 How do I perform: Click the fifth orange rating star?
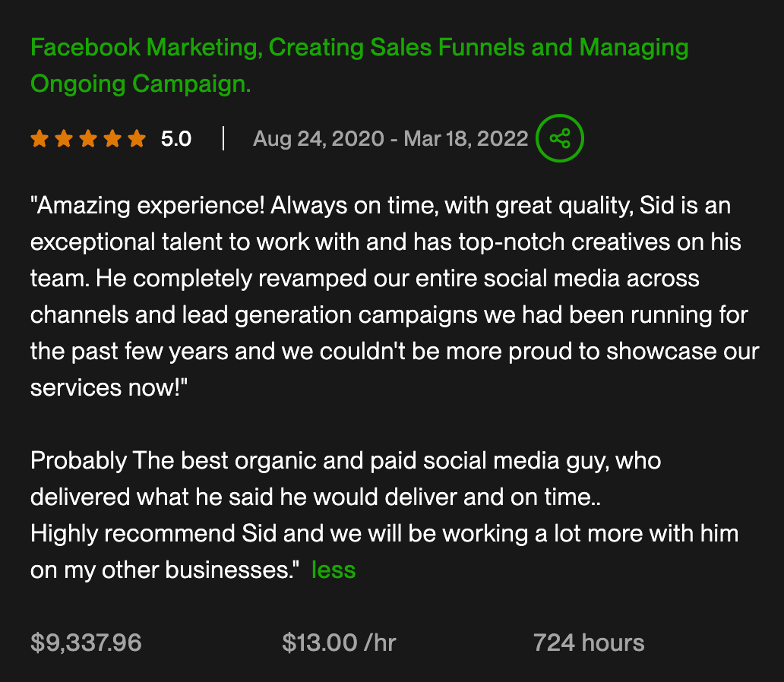click(x=137, y=139)
